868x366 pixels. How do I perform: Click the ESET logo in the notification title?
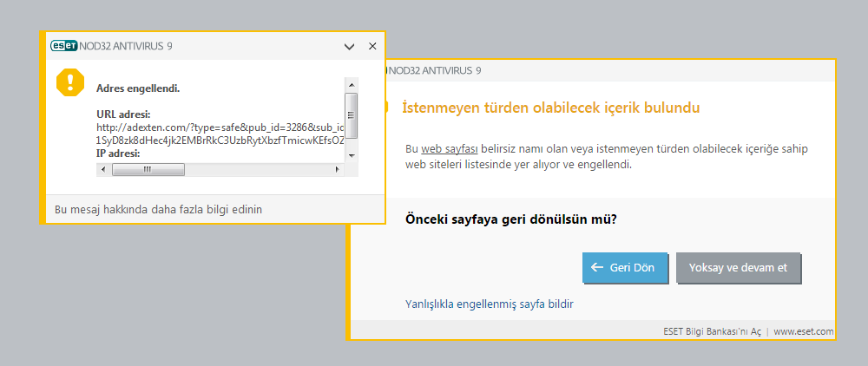point(63,46)
